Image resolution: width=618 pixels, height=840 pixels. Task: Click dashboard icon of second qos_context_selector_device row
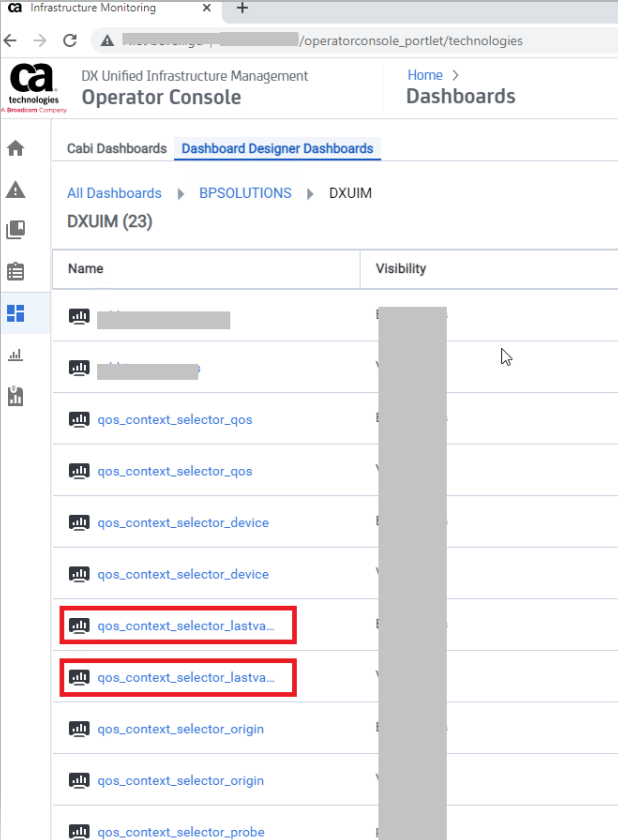(79, 574)
